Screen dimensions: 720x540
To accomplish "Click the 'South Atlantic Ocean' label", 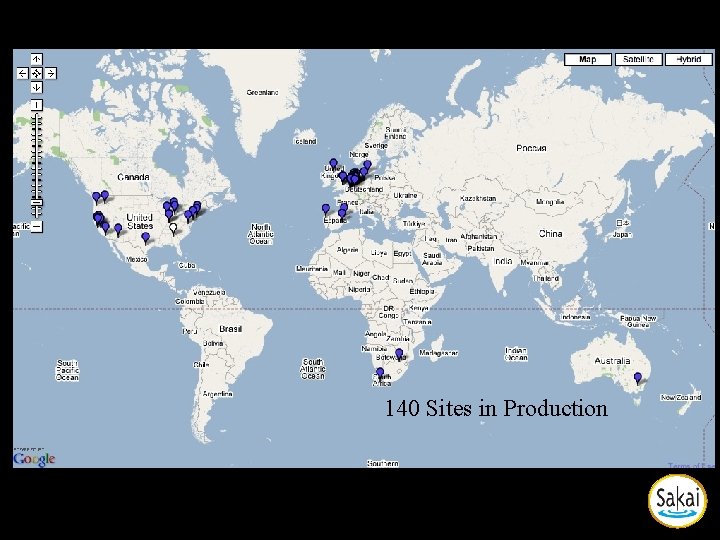I will click(x=313, y=369).
